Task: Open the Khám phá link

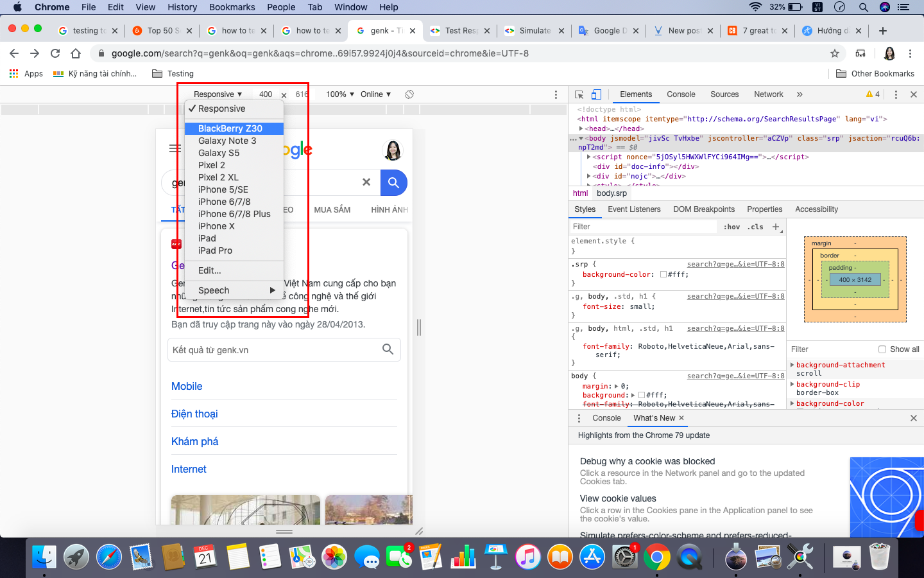Action: pyautogui.click(x=194, y=441)
